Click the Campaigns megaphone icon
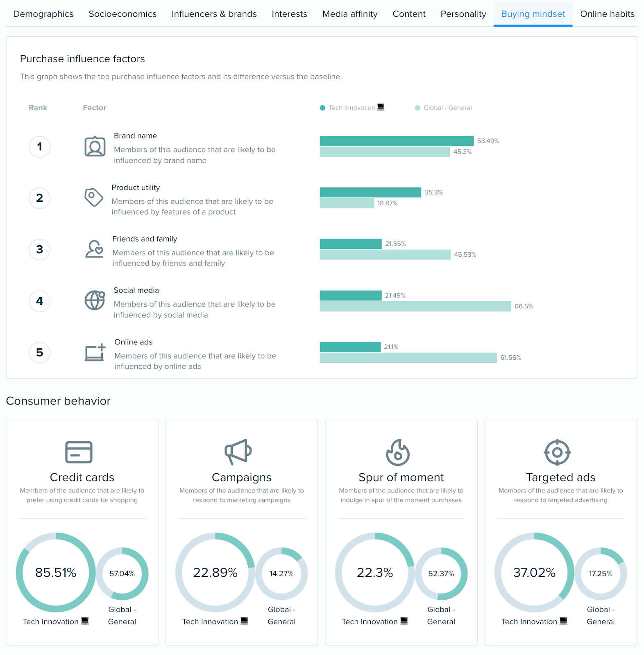Image resolution: width=644 pixels, height=655 pixels. point(238,452)
